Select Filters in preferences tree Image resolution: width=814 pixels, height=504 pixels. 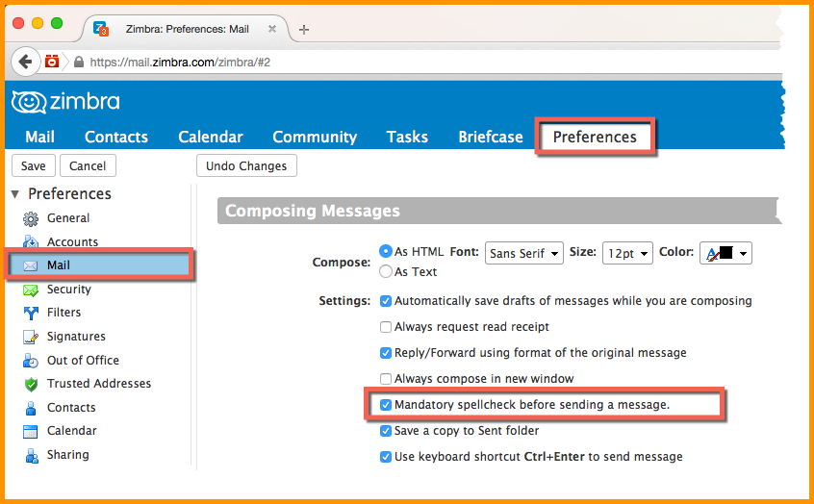tap(64, 313)
